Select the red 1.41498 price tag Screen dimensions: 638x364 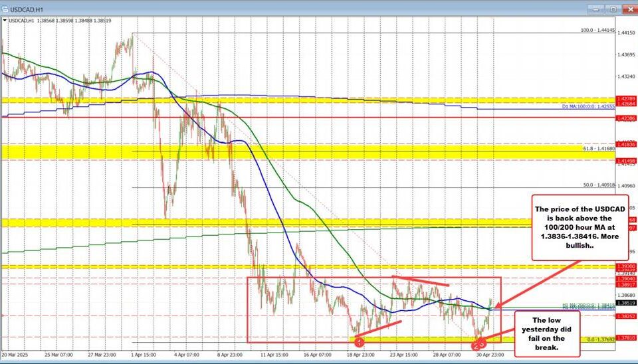pos(627,161)
